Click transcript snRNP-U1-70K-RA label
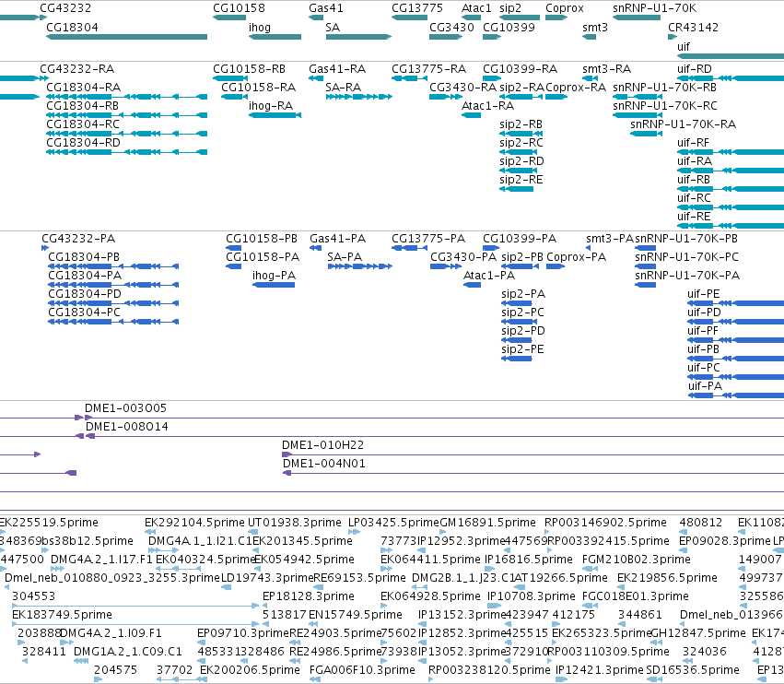Viewport: 784px width, 684px height. click(x=683, y=124)
